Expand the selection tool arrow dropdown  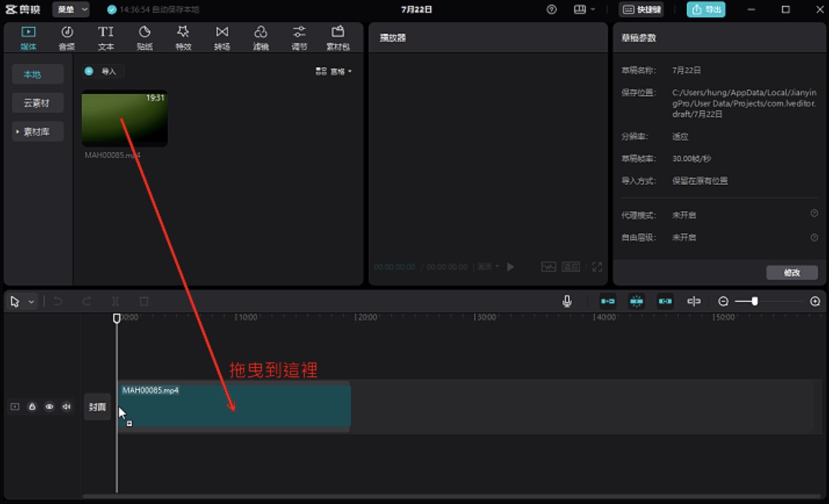point(31,302)
